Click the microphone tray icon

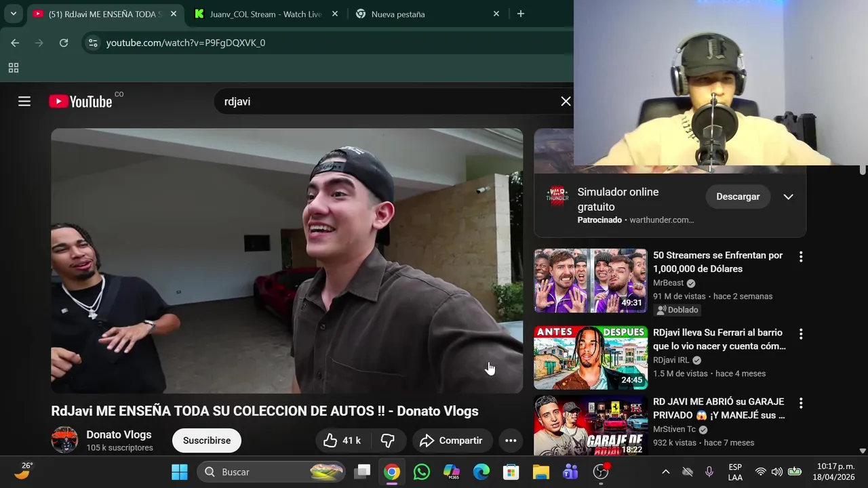709,472
